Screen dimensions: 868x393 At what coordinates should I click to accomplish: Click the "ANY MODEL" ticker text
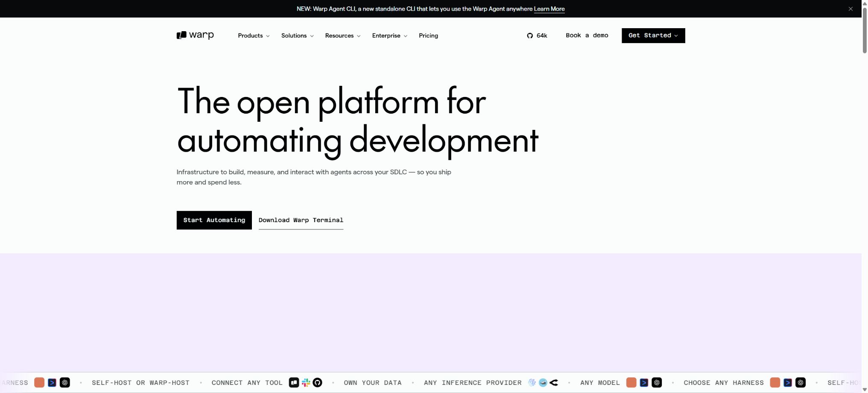click(600, 383)
